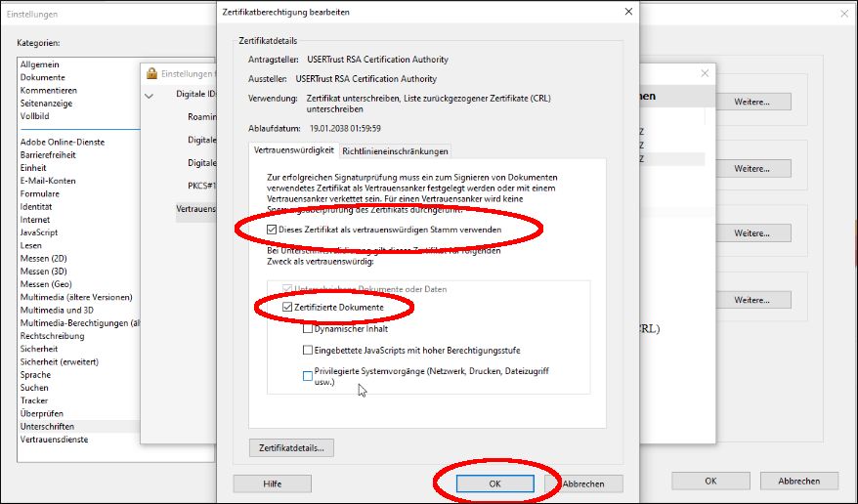Select the Vollbild category
Screen dimensions: 858x504
35,116
